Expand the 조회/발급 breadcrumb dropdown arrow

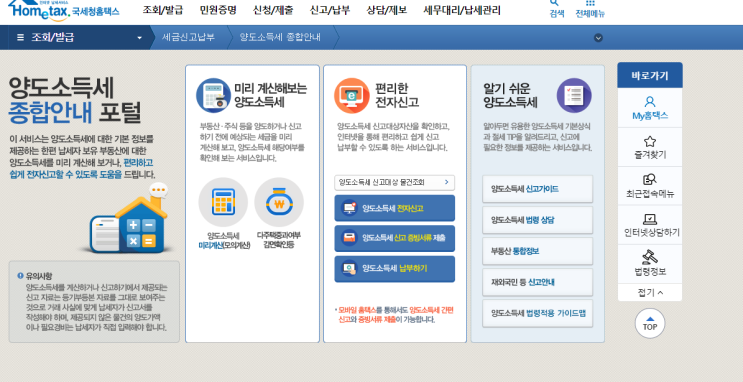click(139, 38)
